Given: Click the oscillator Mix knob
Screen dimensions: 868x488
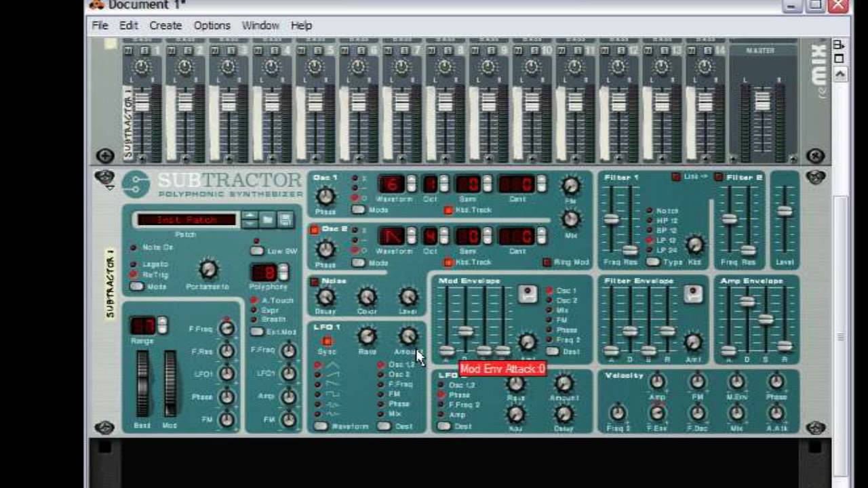Looking at the screenshot, I should point(571,219).
